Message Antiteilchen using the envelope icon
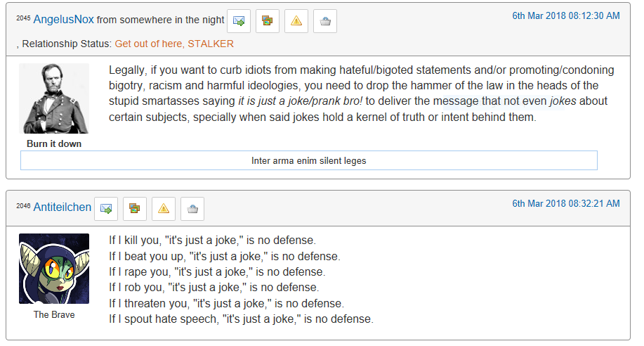Image resolution: width=644 pixels, height=346 pixels. coord(106,209)
